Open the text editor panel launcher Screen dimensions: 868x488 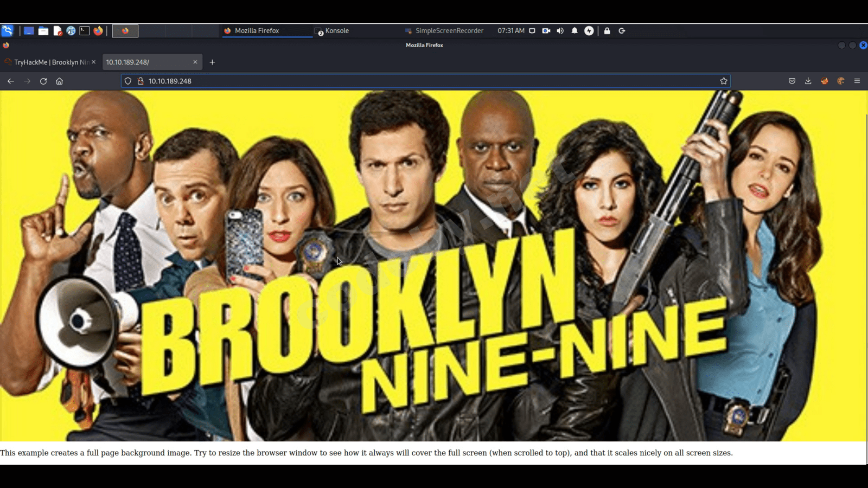tap(58, 31)
